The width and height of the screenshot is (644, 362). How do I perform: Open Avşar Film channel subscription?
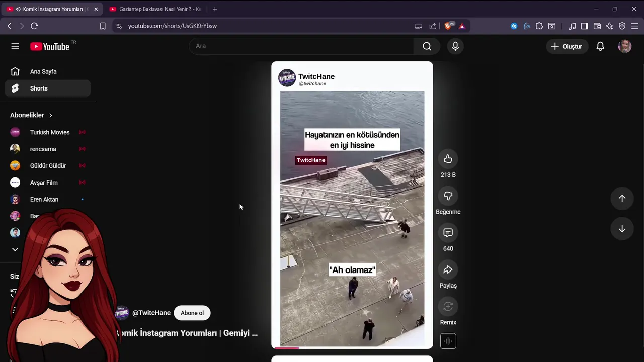coord(48,183)
